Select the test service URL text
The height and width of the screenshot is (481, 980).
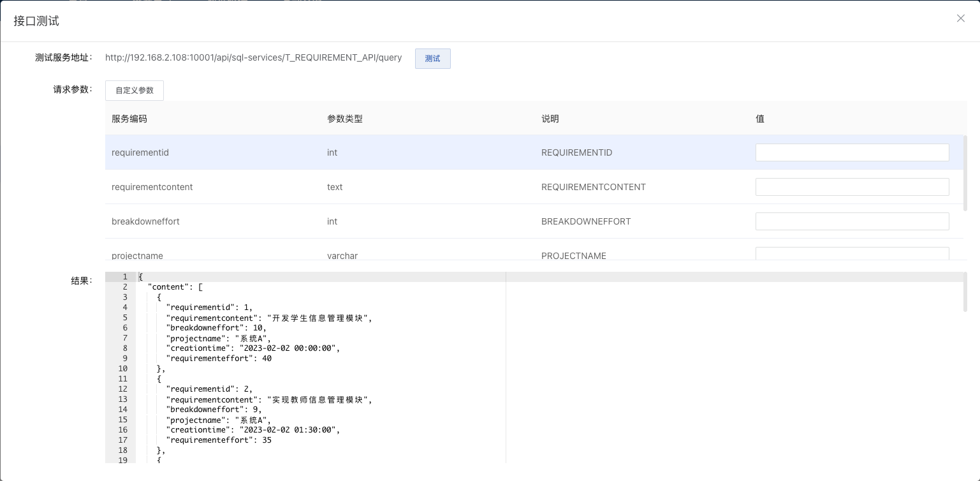click(x=254, y=57)
